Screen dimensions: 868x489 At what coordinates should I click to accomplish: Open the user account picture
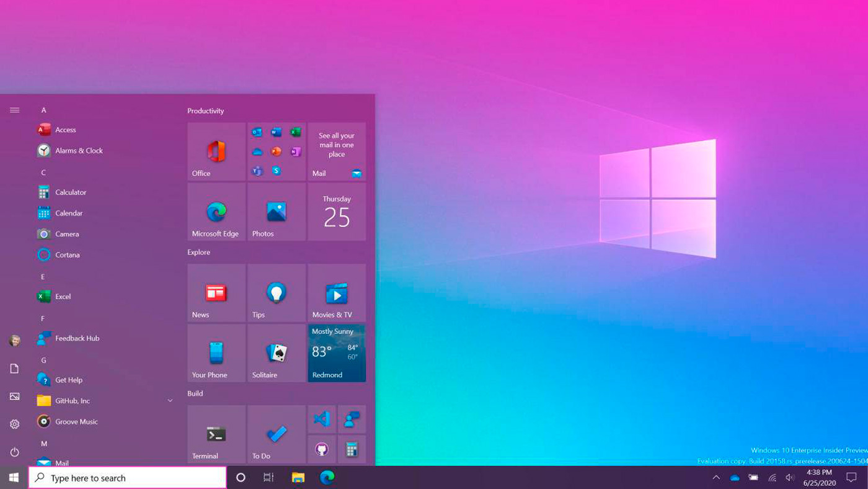click(x=15, y=341)
